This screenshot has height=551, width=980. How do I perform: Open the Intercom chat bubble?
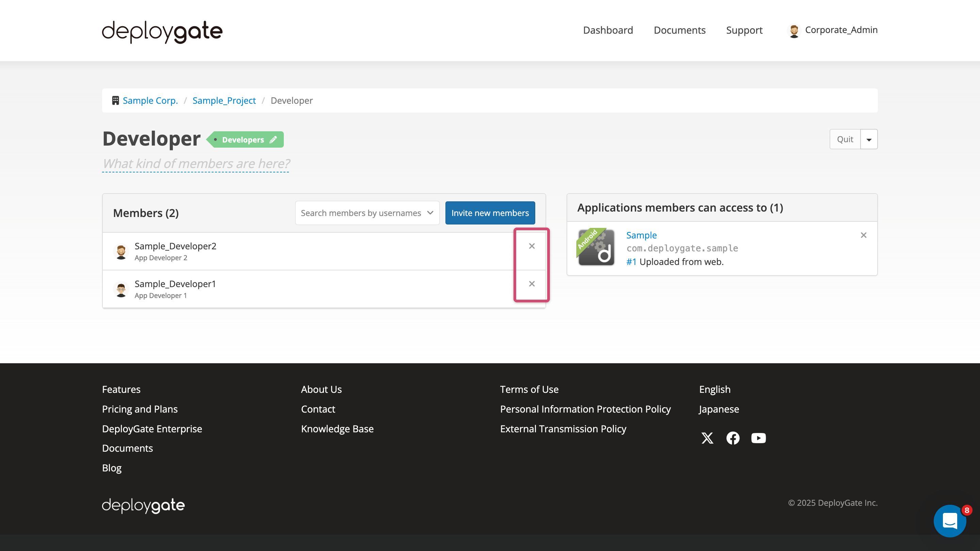coord(950,521)
